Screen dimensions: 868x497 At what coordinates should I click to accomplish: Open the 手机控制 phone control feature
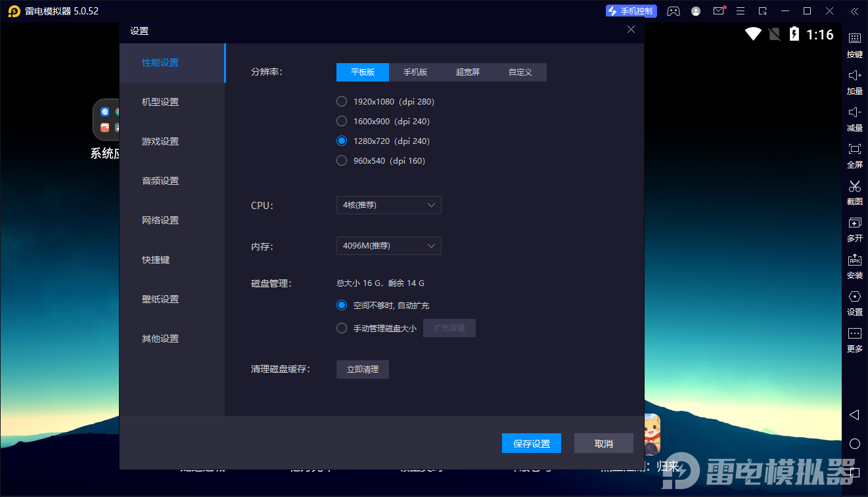[x=630, y=11]
